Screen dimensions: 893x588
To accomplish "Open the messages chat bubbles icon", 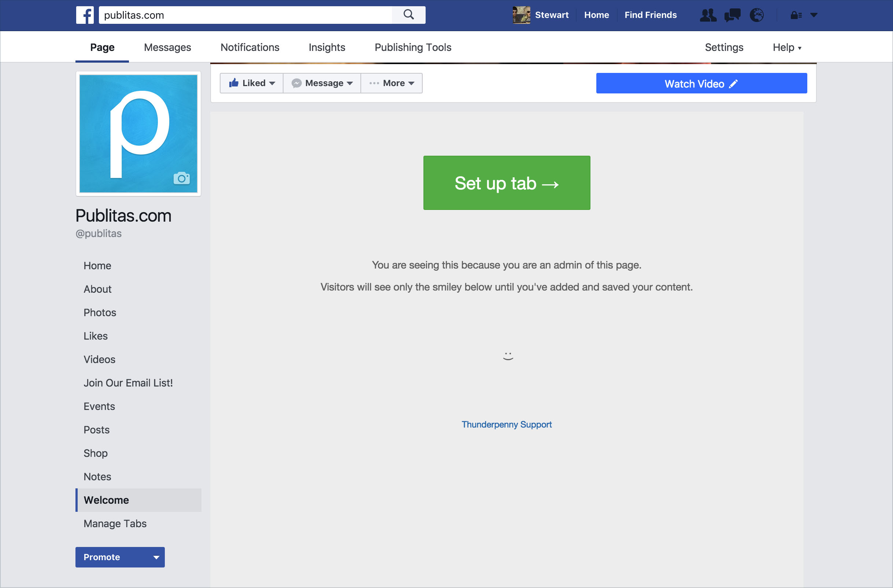I will [733, 15].
